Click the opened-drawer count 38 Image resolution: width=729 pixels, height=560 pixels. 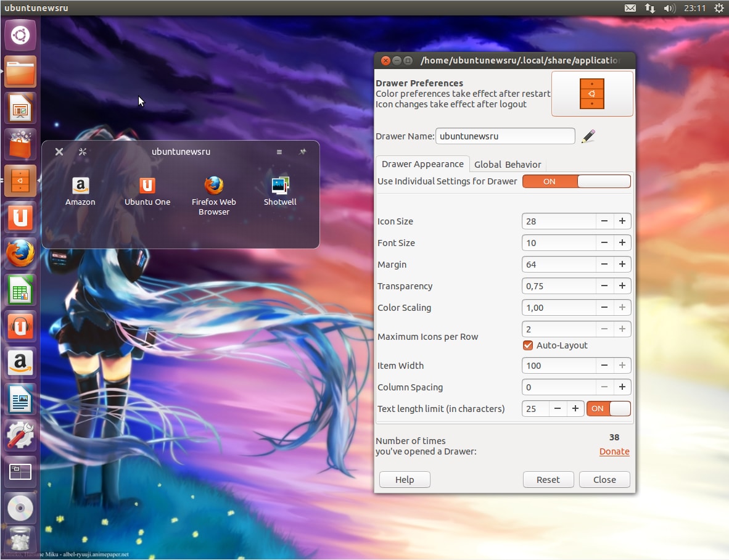coord(614,437)
